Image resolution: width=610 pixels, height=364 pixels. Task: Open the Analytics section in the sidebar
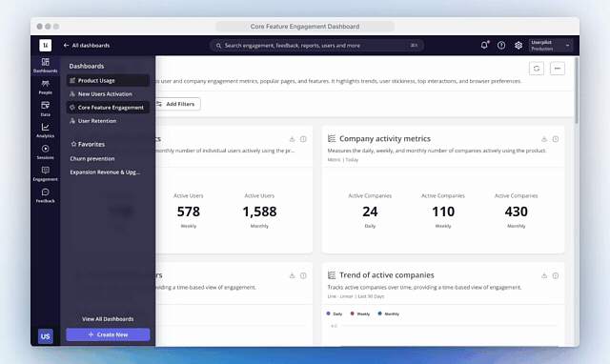(x=45, y=131)
